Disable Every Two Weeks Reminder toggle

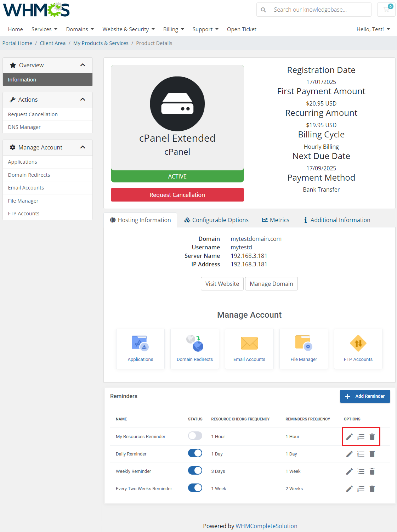click(x=195, y=488)
